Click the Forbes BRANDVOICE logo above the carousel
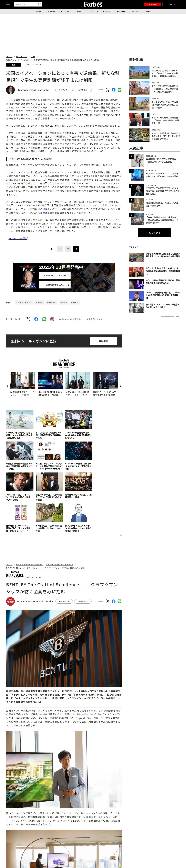Screen dimensions: 186x868 [x=64, y=363]
